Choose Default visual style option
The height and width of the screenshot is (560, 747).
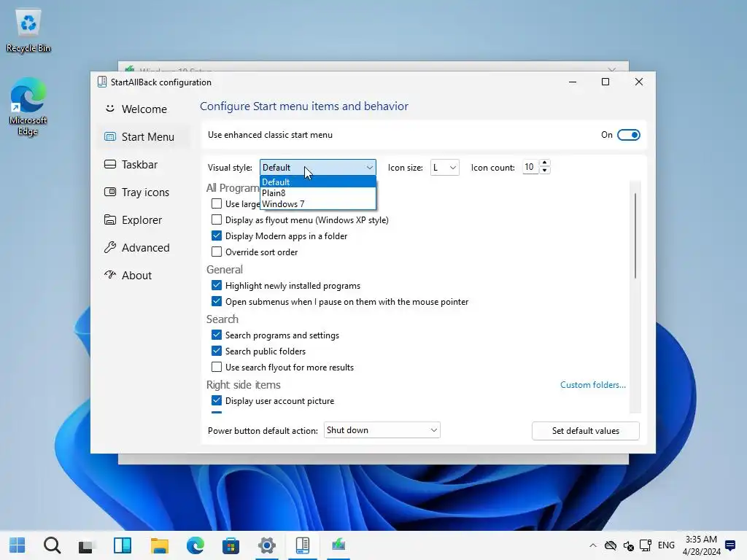pos(318,182)
